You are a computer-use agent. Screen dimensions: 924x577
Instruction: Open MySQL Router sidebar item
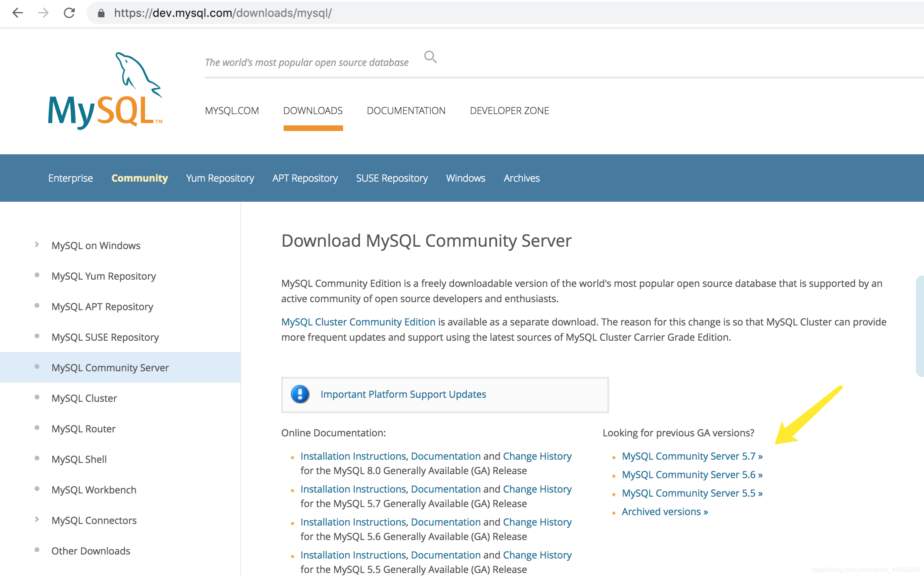click(x=83, y=429)
